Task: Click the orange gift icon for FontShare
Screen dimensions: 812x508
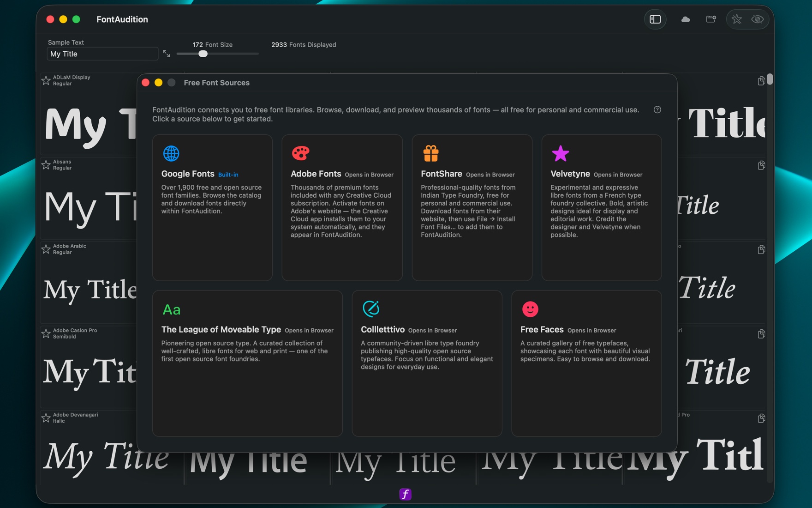Action: [x=431, y=153]
